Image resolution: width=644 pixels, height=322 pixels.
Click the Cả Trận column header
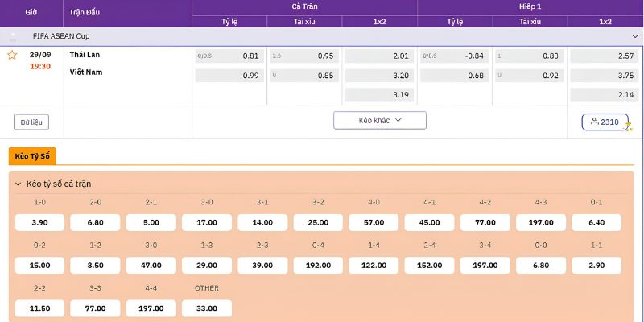tap(304, 6)
